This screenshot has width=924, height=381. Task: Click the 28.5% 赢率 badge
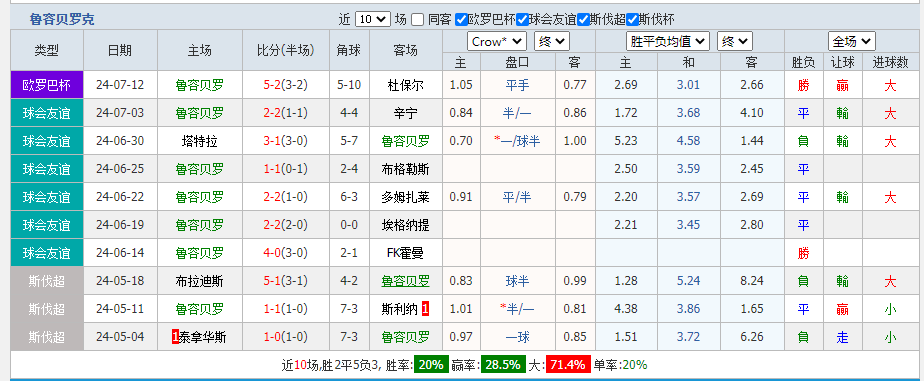(504, 365)
